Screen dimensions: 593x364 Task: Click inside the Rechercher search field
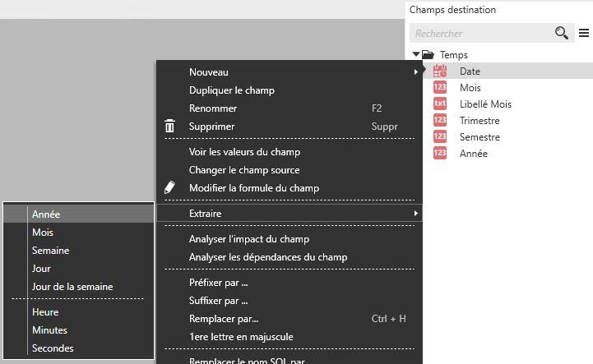[x=481, y=33]
